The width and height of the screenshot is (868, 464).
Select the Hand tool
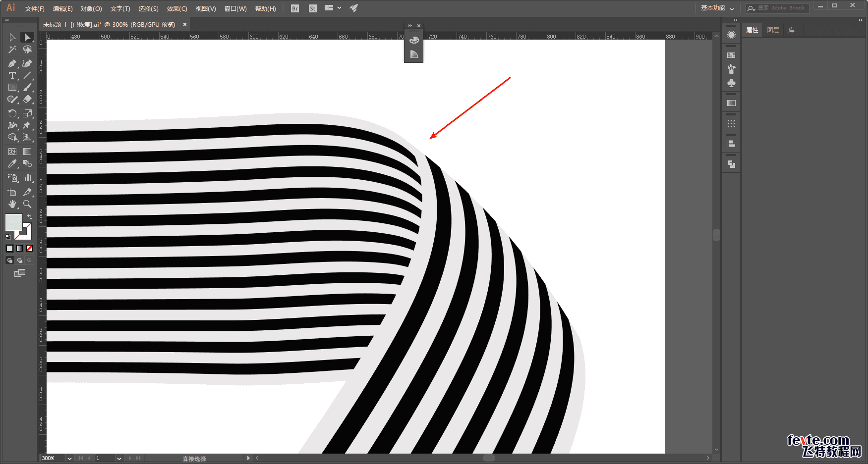(12, 204)
